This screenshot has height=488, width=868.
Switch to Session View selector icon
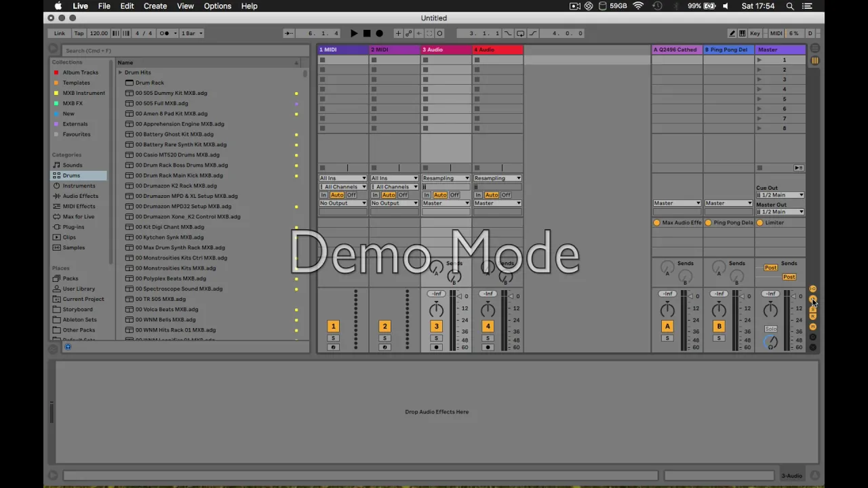[815, 60]
